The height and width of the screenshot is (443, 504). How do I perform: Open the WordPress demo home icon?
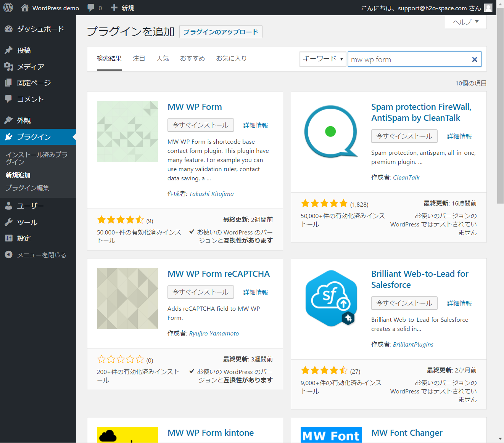pyautogui.click(x=25, y=8)
